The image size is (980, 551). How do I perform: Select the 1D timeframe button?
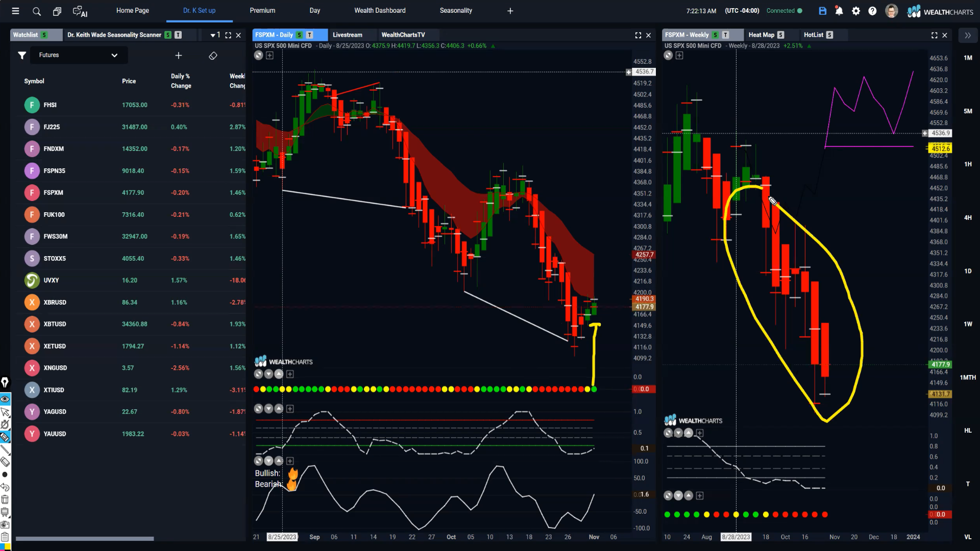[x=968, y=271]
